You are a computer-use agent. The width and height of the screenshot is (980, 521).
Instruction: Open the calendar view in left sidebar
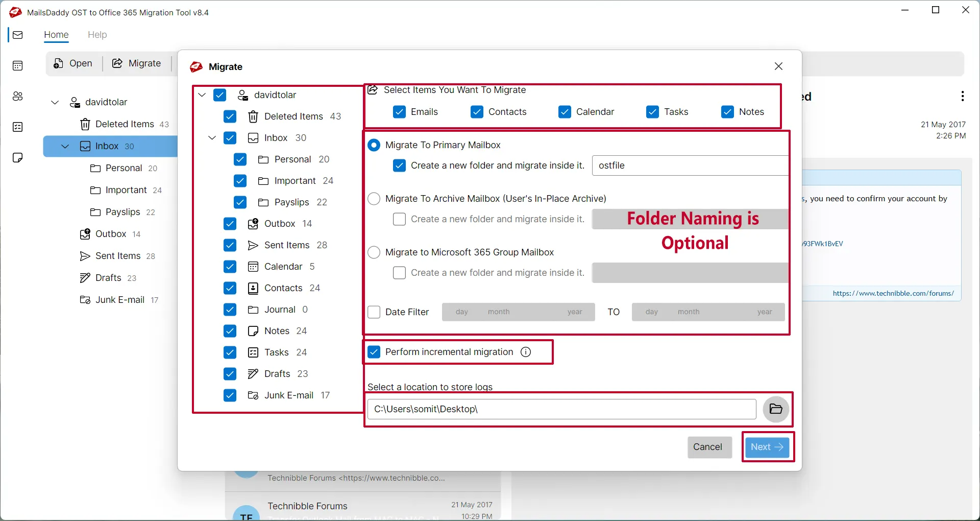[18, 66]
